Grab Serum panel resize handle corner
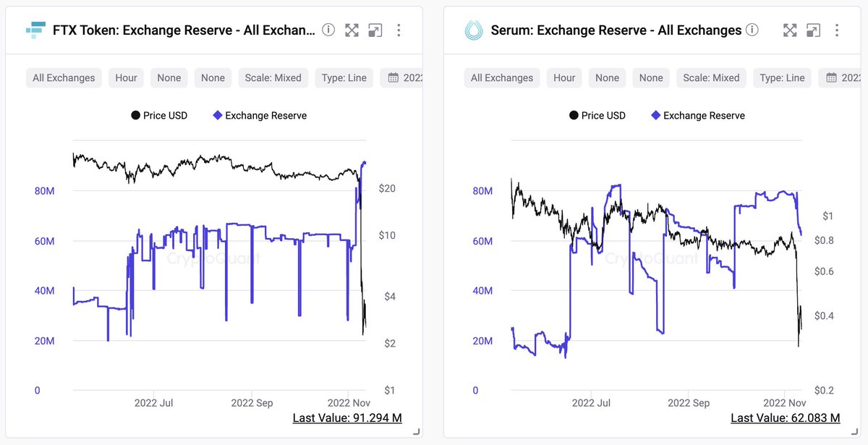The width and height of the screenshot is (868, 445). click(x=854, y=432)
